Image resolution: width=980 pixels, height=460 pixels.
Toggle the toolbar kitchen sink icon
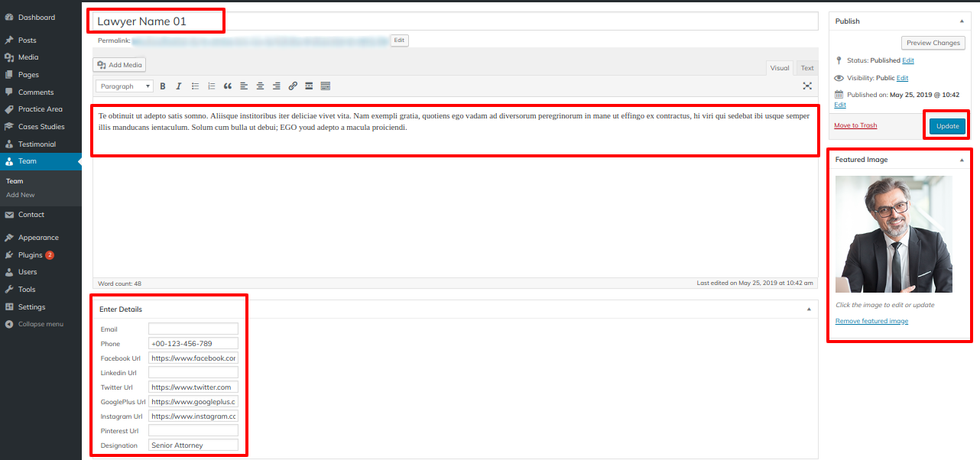[326, 86]
